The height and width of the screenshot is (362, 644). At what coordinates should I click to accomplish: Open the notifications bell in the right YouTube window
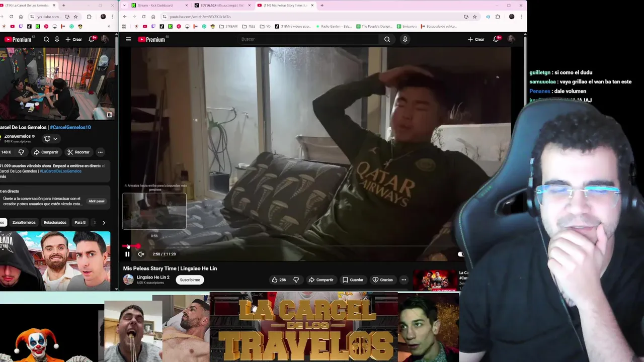(496, 39)
